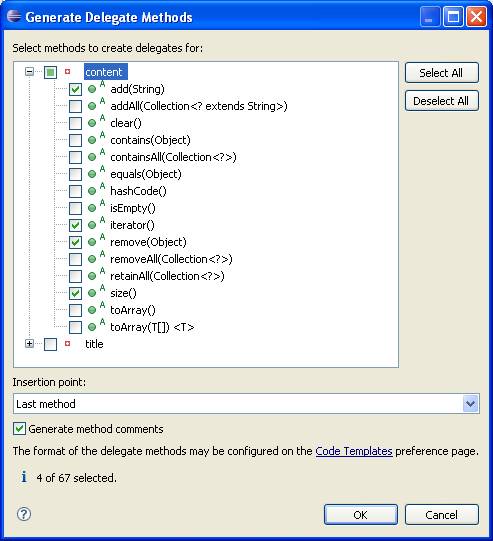The width and height of the screenshot is (493, 541).
Task: Collapse the content tree node
Action: pos(29,72)
